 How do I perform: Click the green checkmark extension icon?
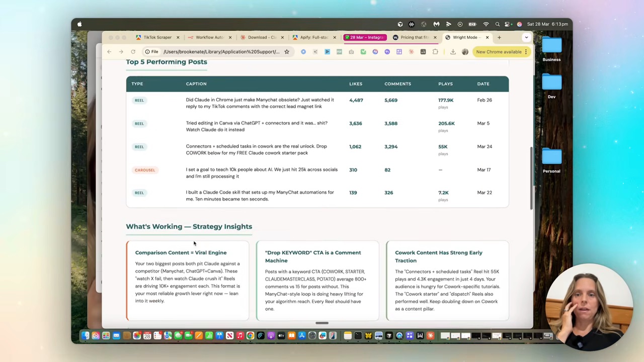point(363,52)
